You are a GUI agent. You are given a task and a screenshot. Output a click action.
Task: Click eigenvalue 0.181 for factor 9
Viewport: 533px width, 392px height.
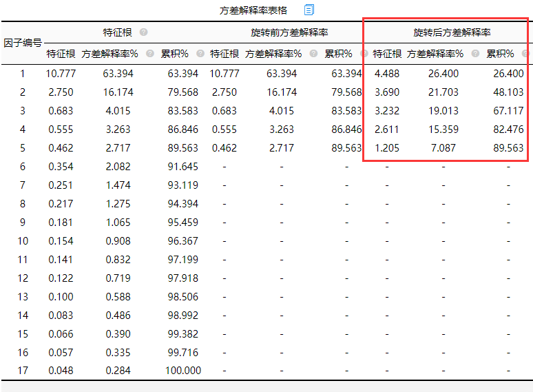(61, 223)
